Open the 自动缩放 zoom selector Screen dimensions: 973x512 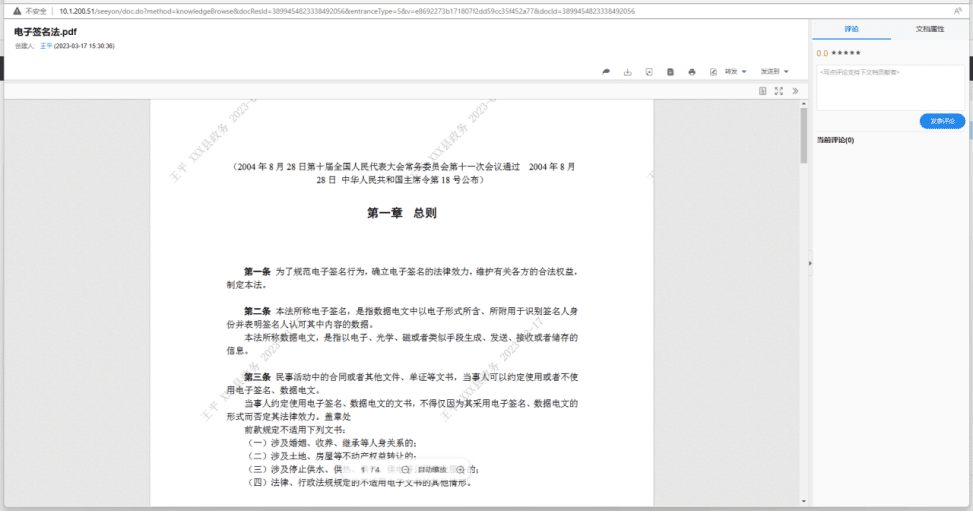tap(433, 470)
